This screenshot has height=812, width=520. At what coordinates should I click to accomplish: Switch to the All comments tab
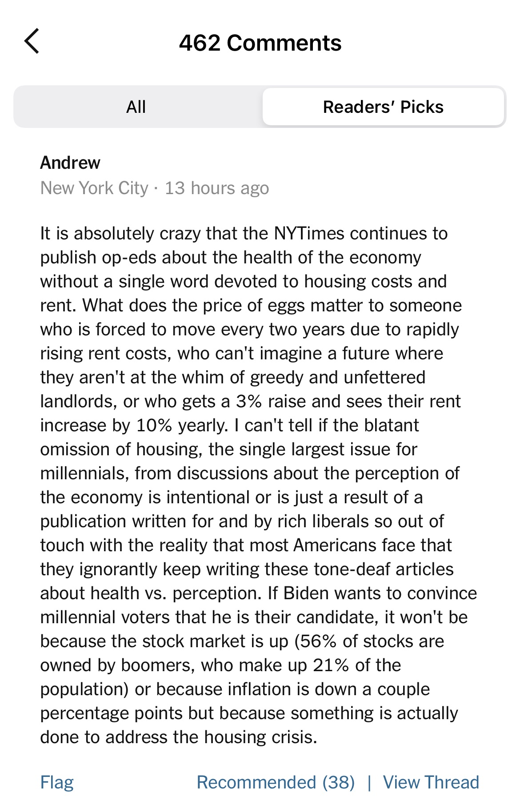136,107
